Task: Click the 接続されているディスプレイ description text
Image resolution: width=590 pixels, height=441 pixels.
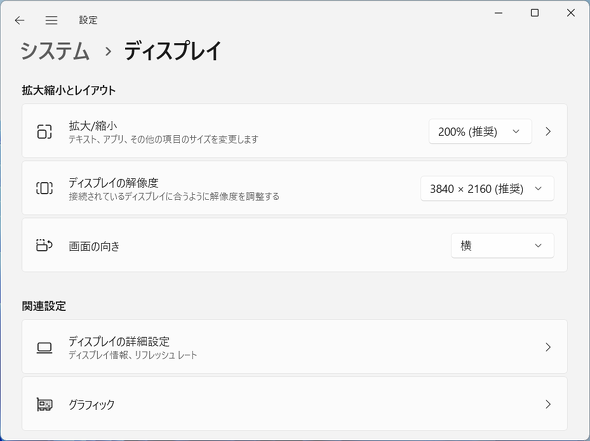Action: tap(174, 196)
